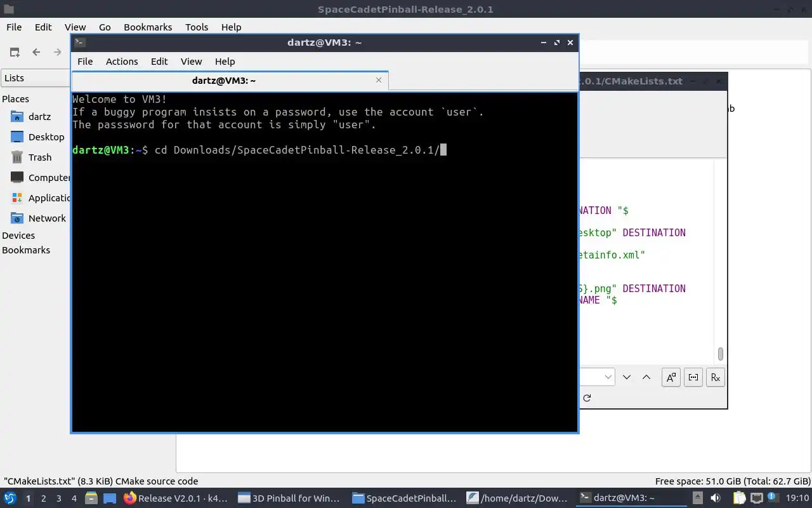The image size is (812, 508).
Task: Click the Bookmarks section header in sidebar
Action: coord(26,250)
